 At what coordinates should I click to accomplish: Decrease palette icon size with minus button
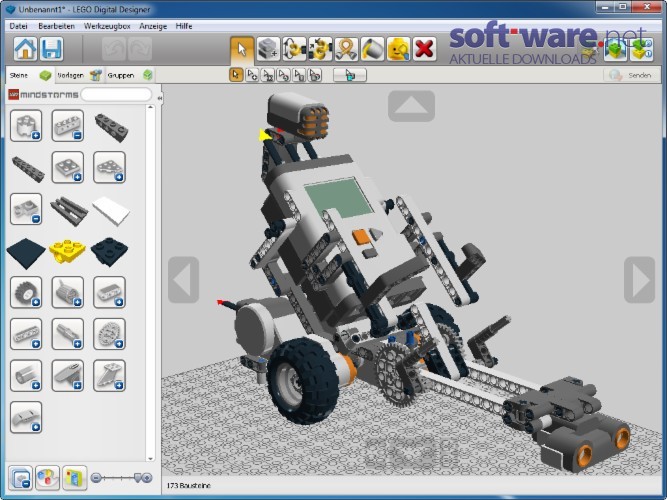click(x=96, y=478)
